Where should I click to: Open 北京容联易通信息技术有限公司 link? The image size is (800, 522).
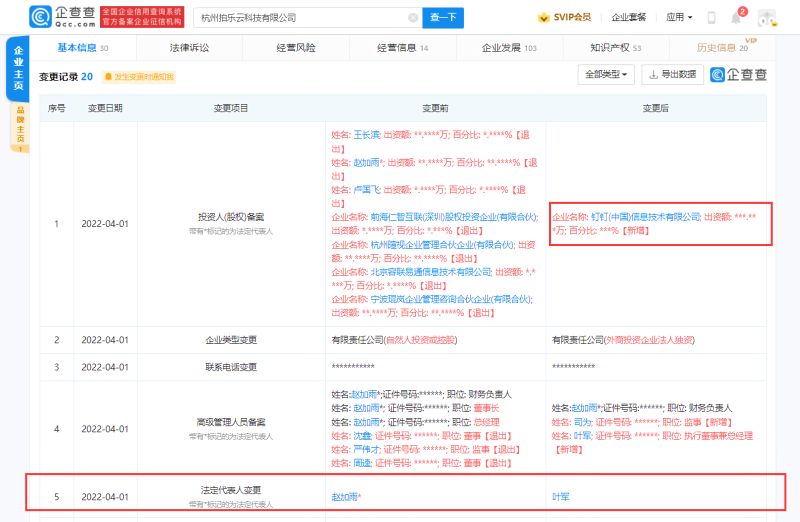click(431, 272)
